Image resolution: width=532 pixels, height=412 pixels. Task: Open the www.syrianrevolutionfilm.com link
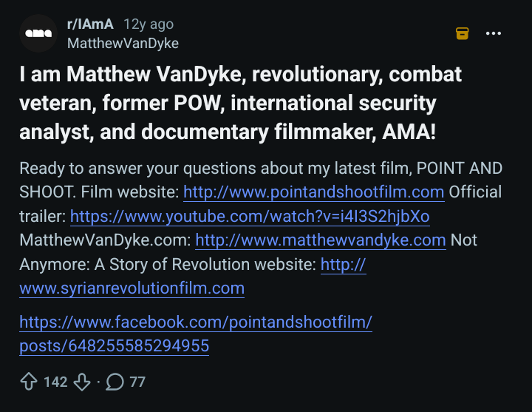[x=132, y=288]
